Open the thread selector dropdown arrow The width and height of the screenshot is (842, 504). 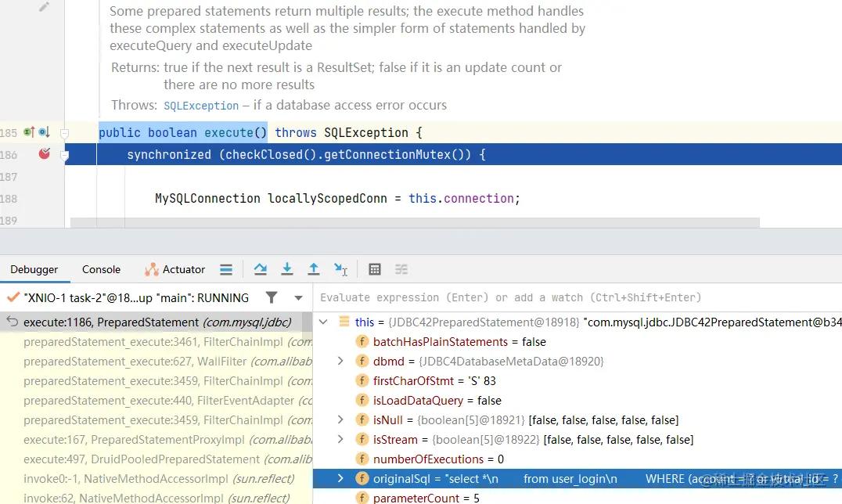click(x=299, y=297)
